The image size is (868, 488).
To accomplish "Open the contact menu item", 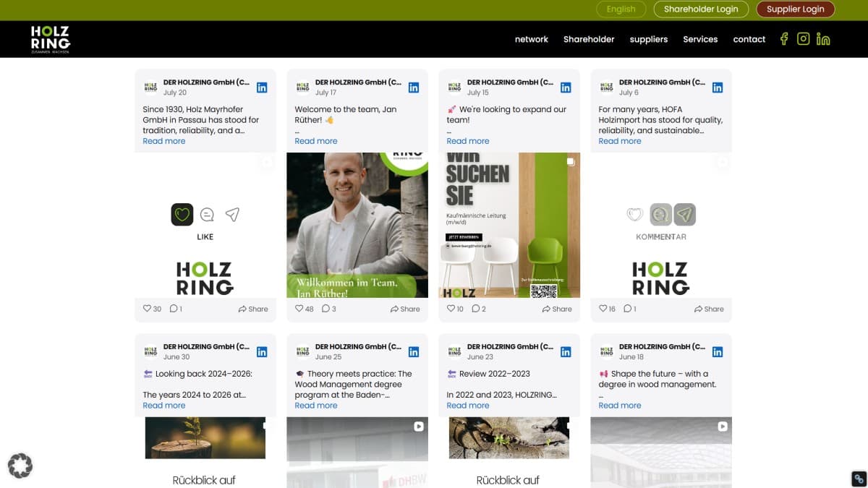I will [749, 39].
